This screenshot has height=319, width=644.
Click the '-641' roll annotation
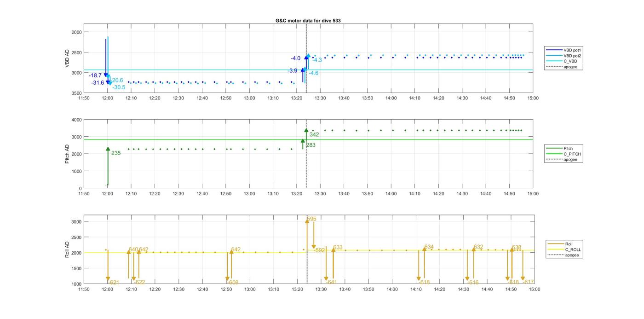[x=332, y=282]
